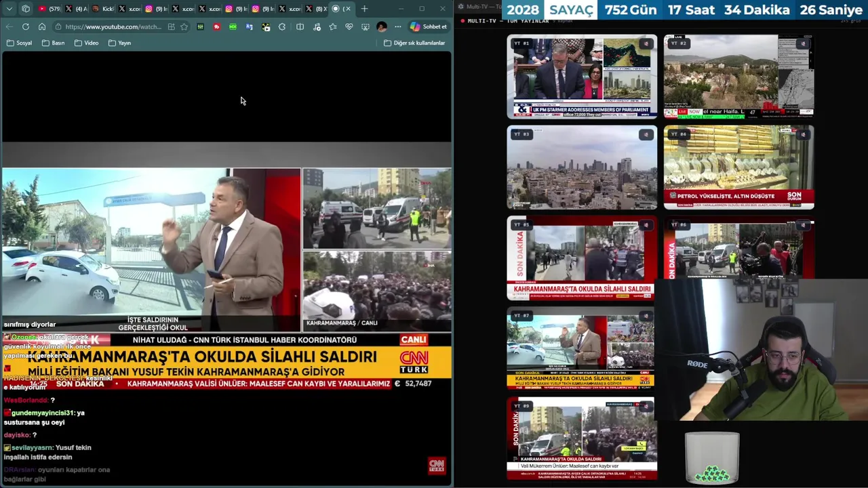
Task: Open the Video bookmarks folder
Action: coord(86,43)
